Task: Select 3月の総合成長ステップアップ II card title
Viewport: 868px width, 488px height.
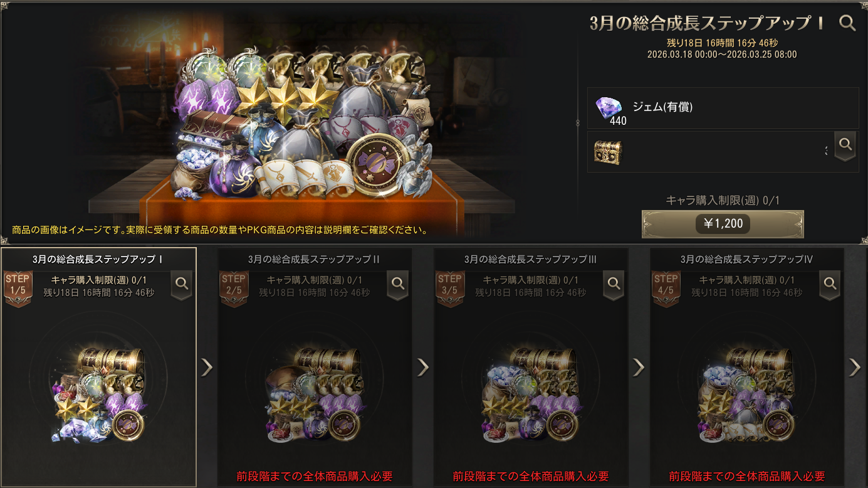Action: (315, 259)
